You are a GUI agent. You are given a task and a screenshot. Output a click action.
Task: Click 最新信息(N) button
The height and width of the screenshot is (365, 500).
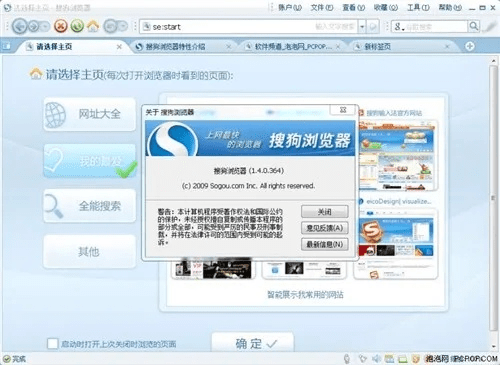click(325, 244)
